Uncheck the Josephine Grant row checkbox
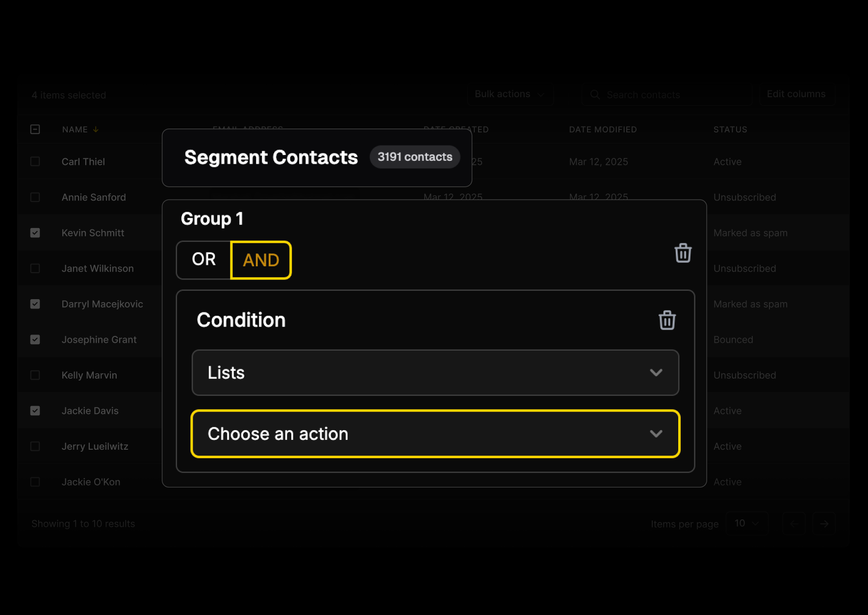The image size is (868, 615). [x=35, y=339]
